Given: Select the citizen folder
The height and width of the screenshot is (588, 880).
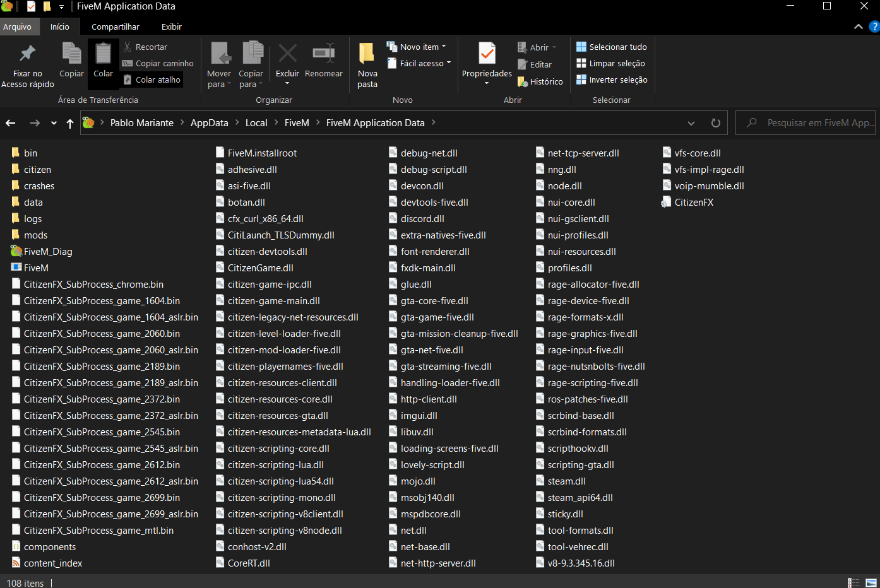Looking at the screenshot, I should coord(31,169).
